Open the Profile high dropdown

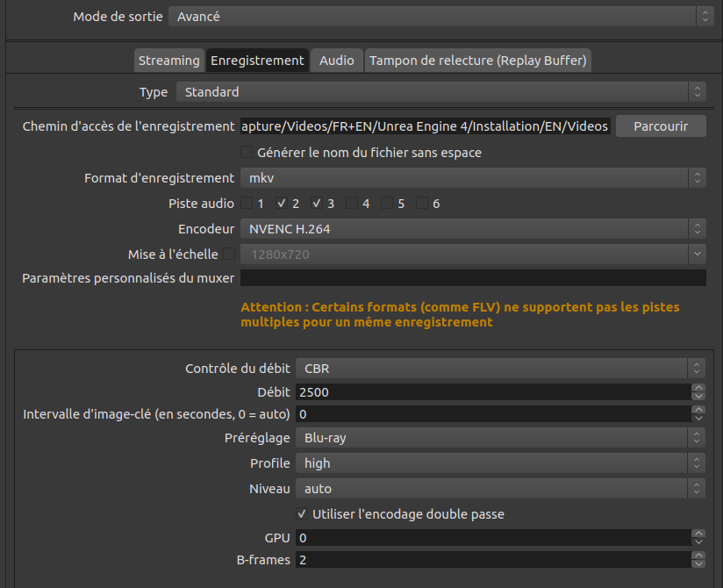pyautogui.click(x=500, y=463)
